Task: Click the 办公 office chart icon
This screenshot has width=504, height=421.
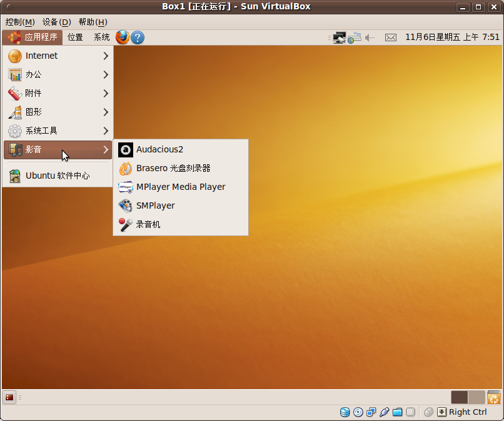Action: [15, 74]
